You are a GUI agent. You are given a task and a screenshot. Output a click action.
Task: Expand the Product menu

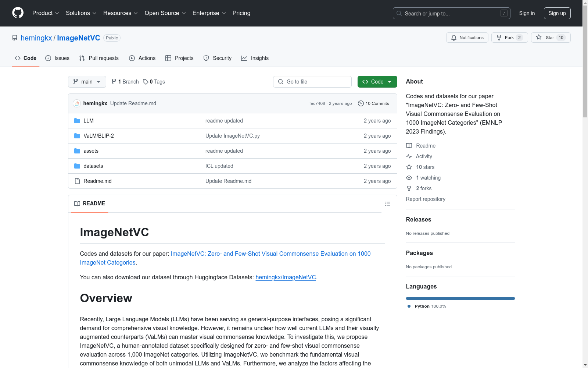click(x=46, y=13)
